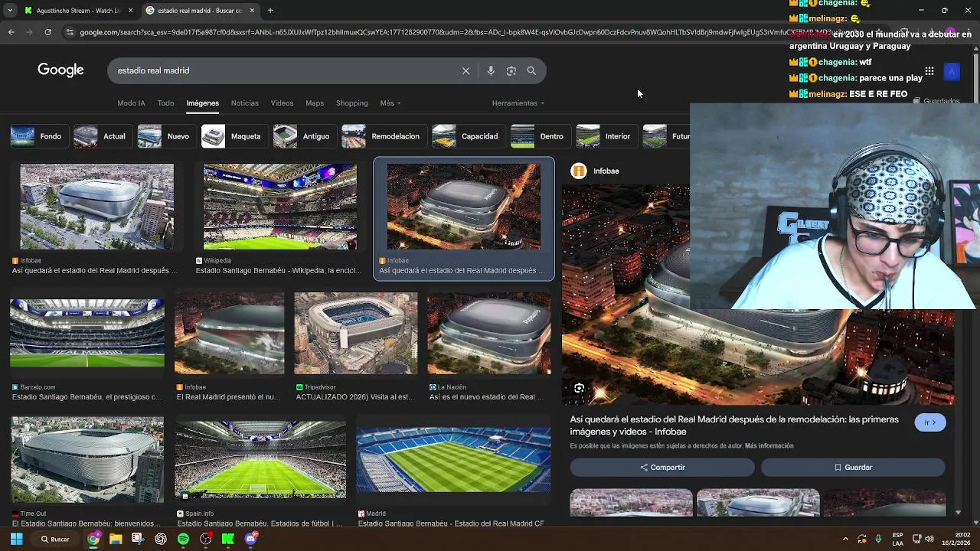Switch to the Videos tab
The image size is (980, 551).
click(282, 103)
